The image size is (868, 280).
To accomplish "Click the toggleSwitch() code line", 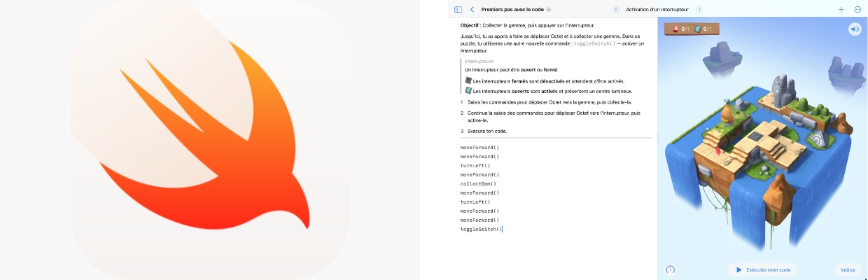I will (481, 229).
